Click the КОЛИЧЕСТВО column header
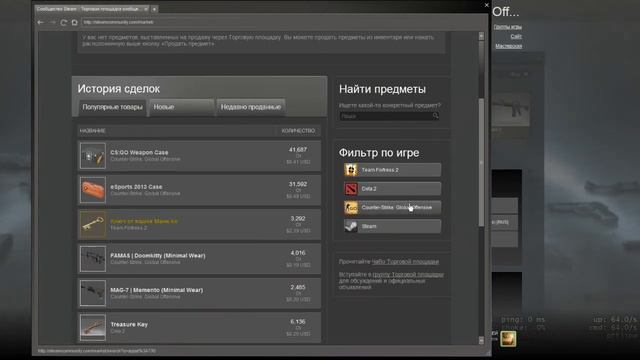640x360 pixels. pos(298,131)
